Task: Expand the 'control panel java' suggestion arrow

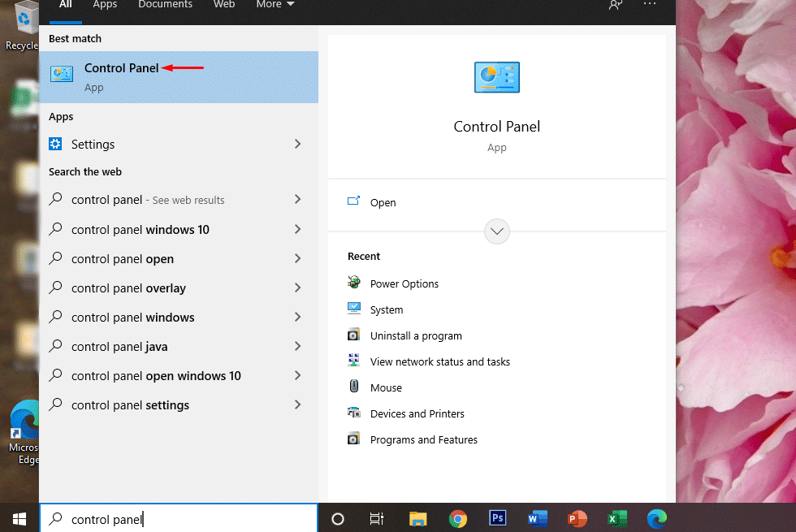Action: tap(298, 347)
